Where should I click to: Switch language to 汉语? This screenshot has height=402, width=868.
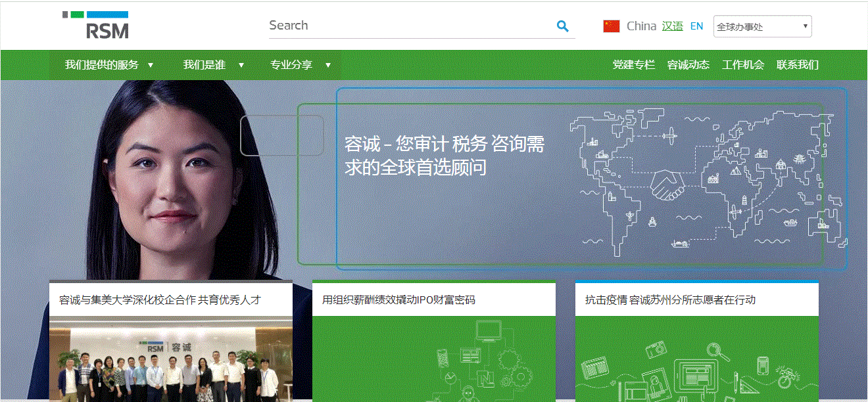[672, 26]
